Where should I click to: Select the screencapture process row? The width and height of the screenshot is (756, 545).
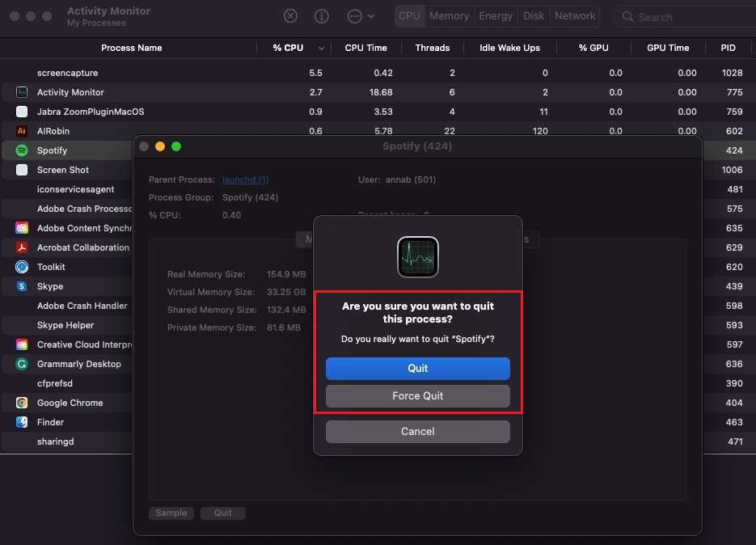378,73
